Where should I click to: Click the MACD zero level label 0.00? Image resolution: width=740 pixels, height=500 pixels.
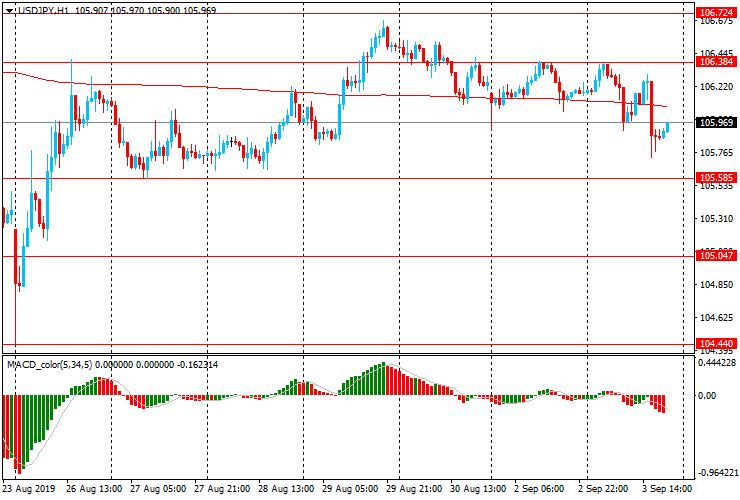tap(706, 396)
